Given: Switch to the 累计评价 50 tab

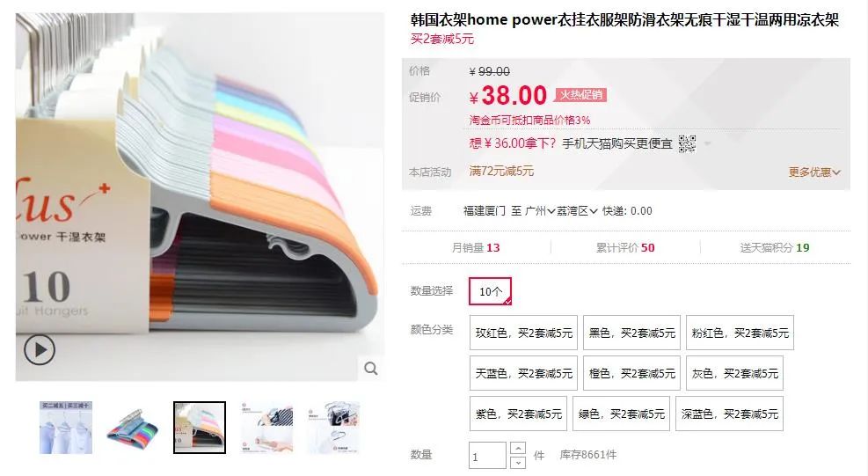Looking at the screenshot, I should point(625,248).
